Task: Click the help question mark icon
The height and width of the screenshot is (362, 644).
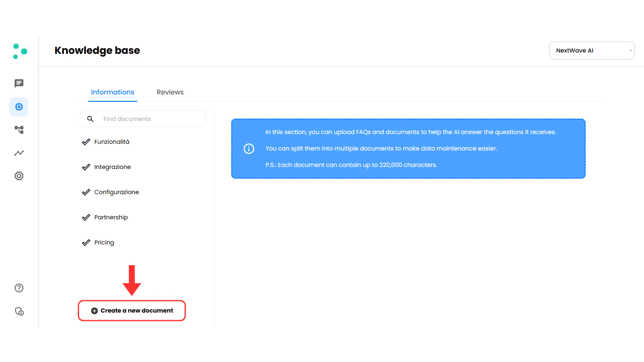Action: click(19, 288)
